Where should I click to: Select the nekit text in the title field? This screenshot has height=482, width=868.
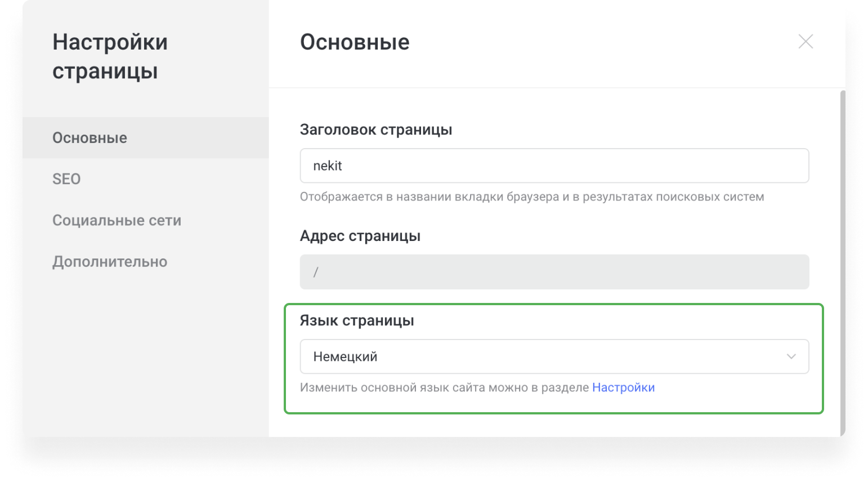click(328, 166)
